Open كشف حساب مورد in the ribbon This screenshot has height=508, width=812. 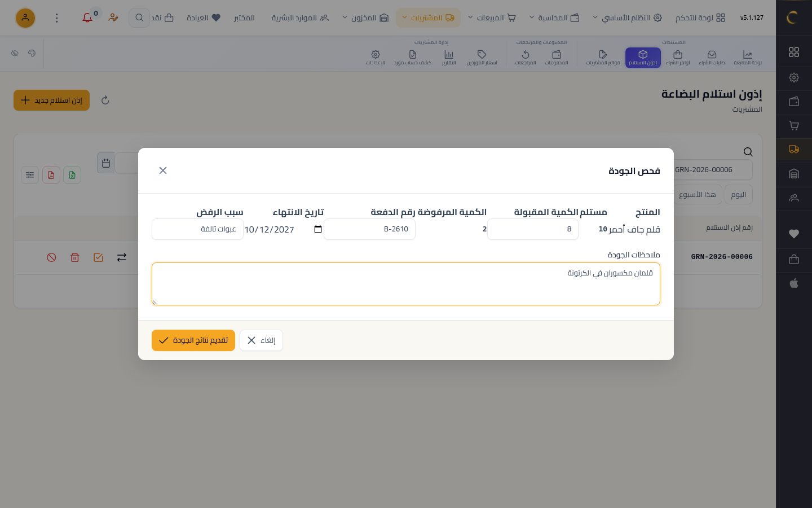[413, 58]
